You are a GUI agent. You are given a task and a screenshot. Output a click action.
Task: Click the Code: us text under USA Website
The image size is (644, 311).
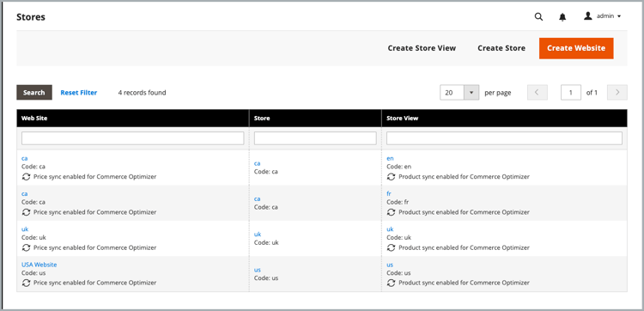point(33,273)
